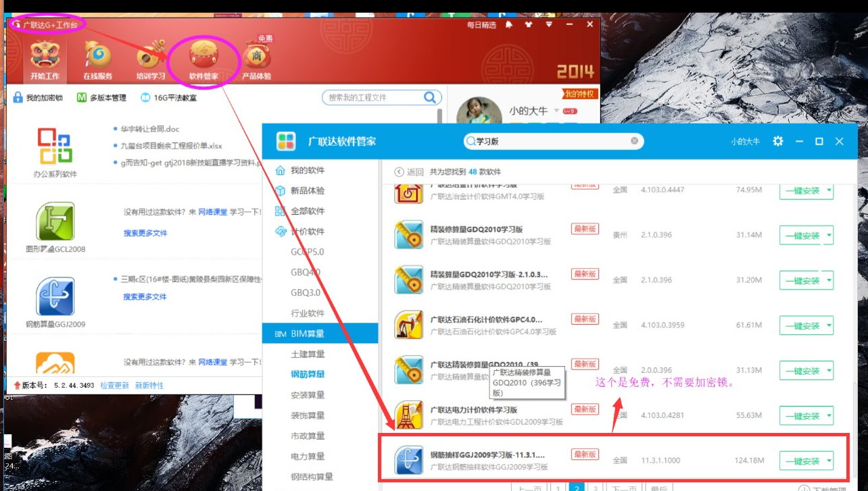Open file 华宇转让合同.doc
This screenshot has width=868, height=491.
(x=150, y=129)
